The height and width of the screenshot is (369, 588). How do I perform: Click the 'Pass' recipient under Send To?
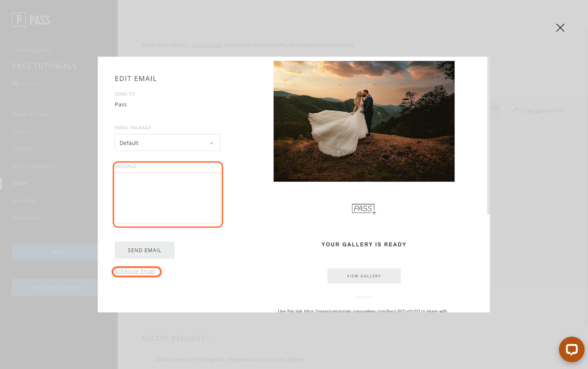pyautogui.click(x=121, y=104)
